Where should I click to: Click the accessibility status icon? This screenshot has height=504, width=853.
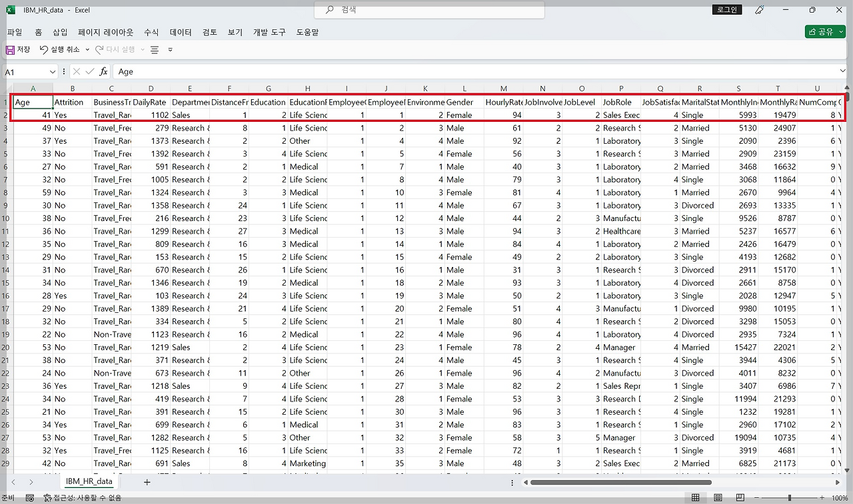pos(48,498)
